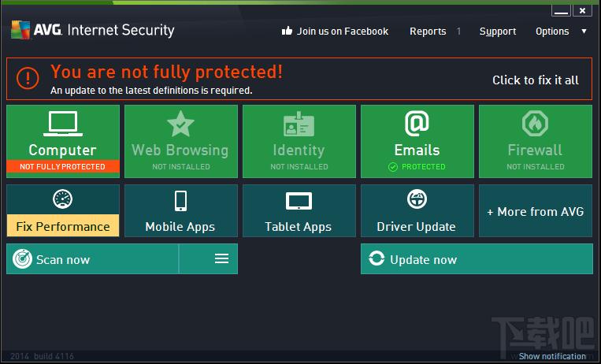Click the Web Browsing star icon
The height and width of the screenshot is (364, 601).
(180, 124)
